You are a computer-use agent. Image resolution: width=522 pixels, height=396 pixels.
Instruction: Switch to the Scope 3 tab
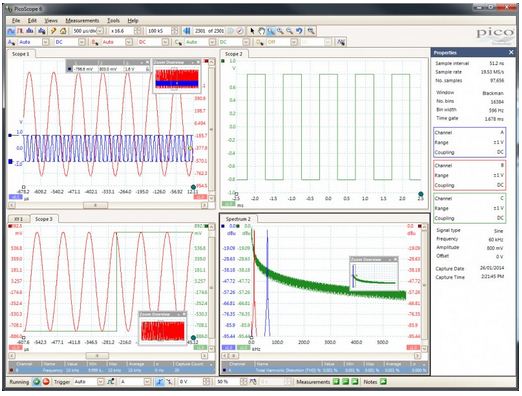(x=44, y=219)
